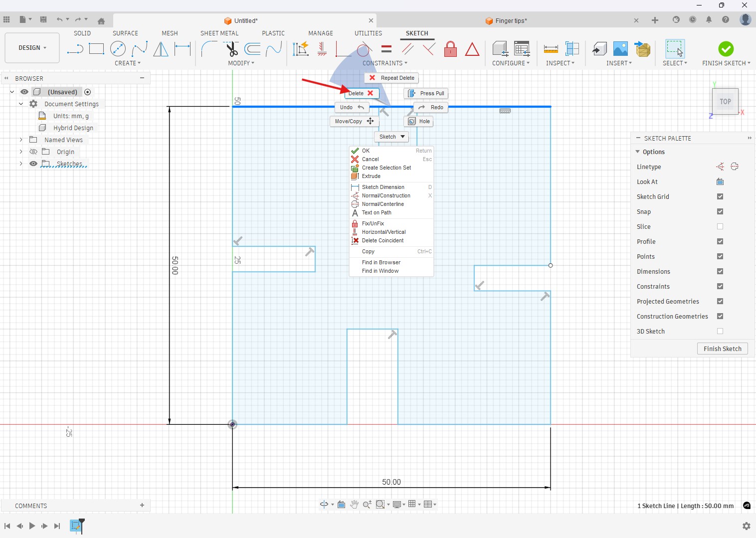
Task: Click the Look At icon in Sketch Palette
Action: pyautogui.click(x=720, y=181)
